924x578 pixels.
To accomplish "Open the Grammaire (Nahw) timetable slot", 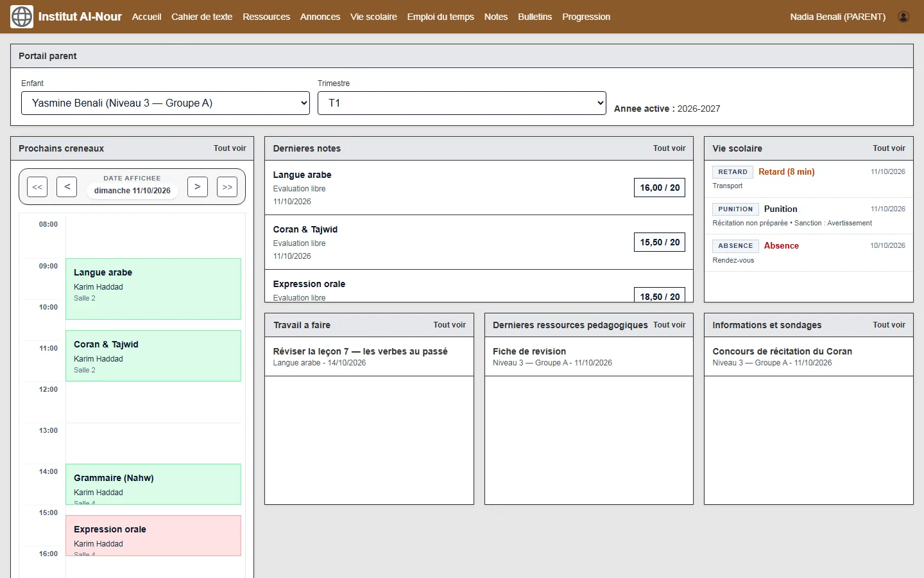I will 153,484.
